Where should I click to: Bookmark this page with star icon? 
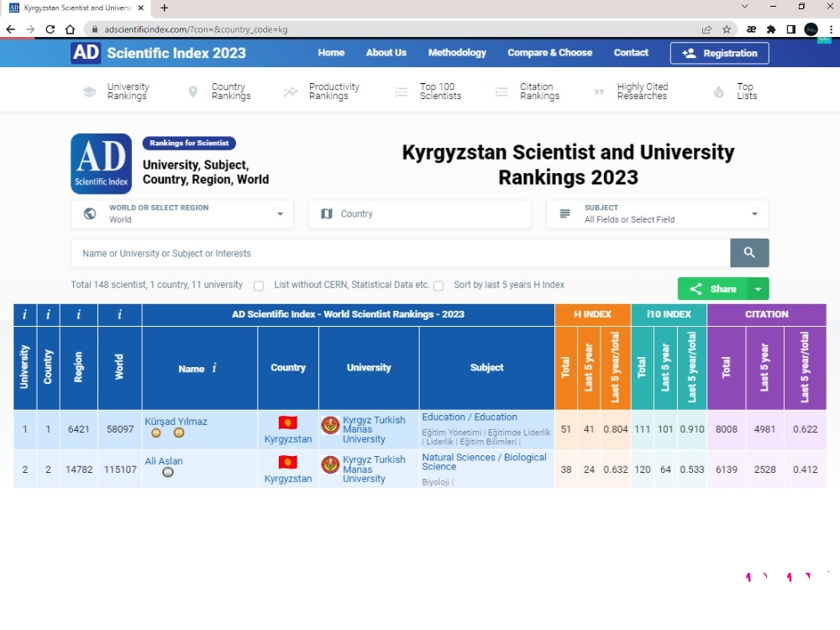pos(727,29)
